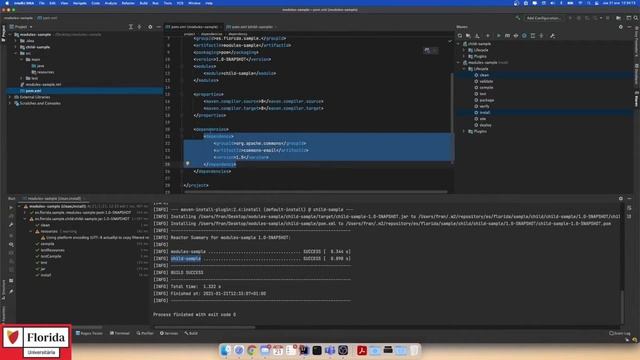640x360 pixels.
Task: Click Generate Sources icon in Maven toolbar
Action: pos(468,36)
